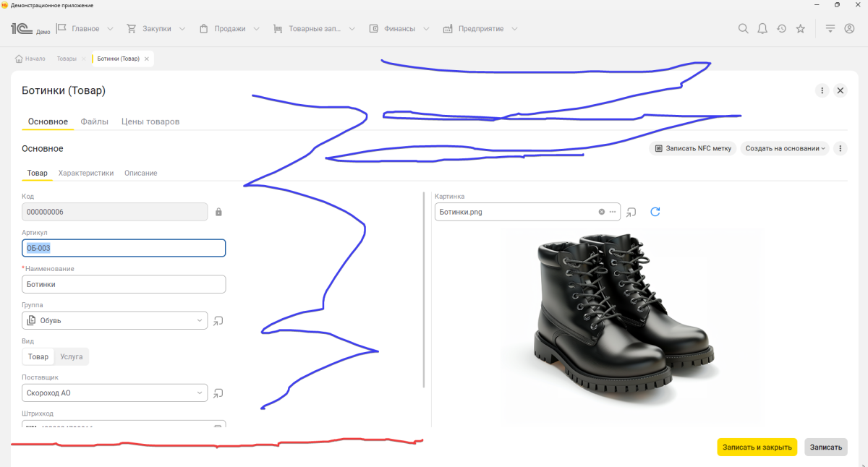Click the search magnifier icon

click(743, 29)
